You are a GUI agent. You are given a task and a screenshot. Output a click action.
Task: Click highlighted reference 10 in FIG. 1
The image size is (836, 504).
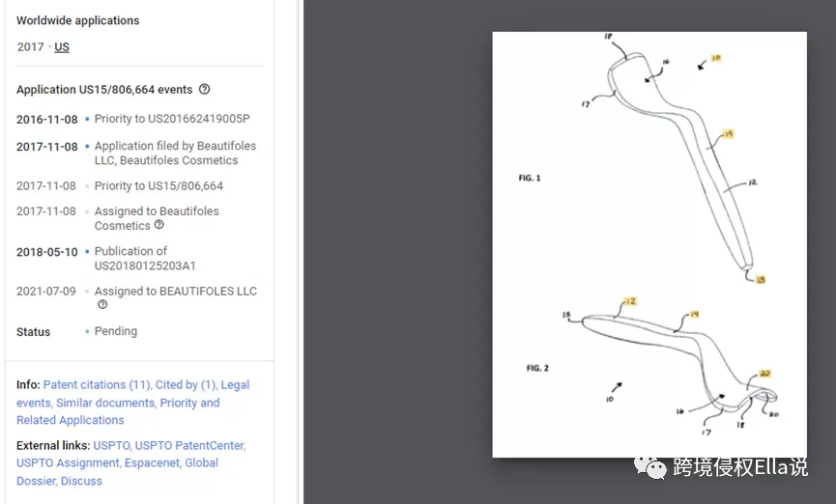coord(715,58)
